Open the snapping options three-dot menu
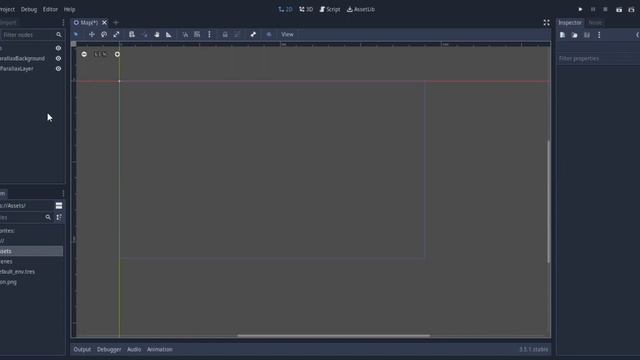This screenshot has height=360, width=640. 209,35
